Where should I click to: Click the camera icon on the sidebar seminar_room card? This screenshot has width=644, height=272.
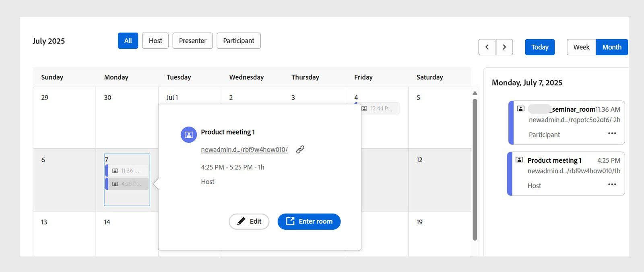coord(521,108)
